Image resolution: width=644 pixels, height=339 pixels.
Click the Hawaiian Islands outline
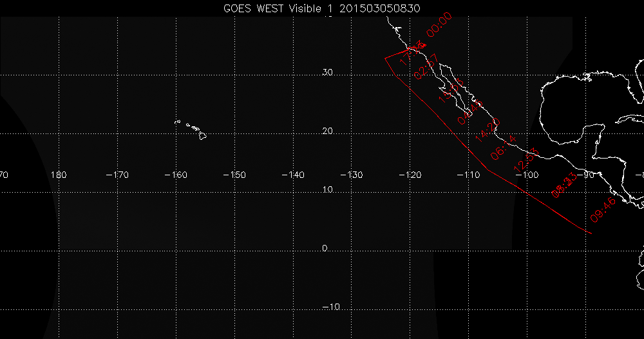coord(193,129)
